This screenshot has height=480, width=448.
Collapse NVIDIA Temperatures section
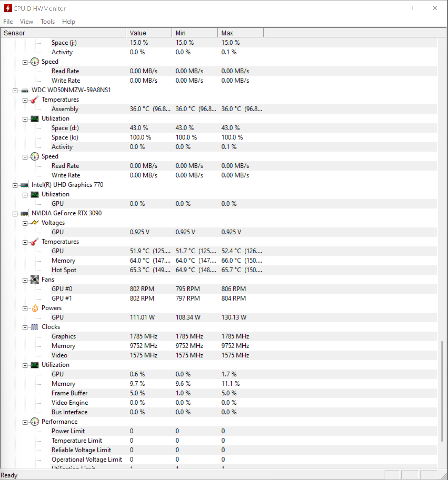[25, 242]
